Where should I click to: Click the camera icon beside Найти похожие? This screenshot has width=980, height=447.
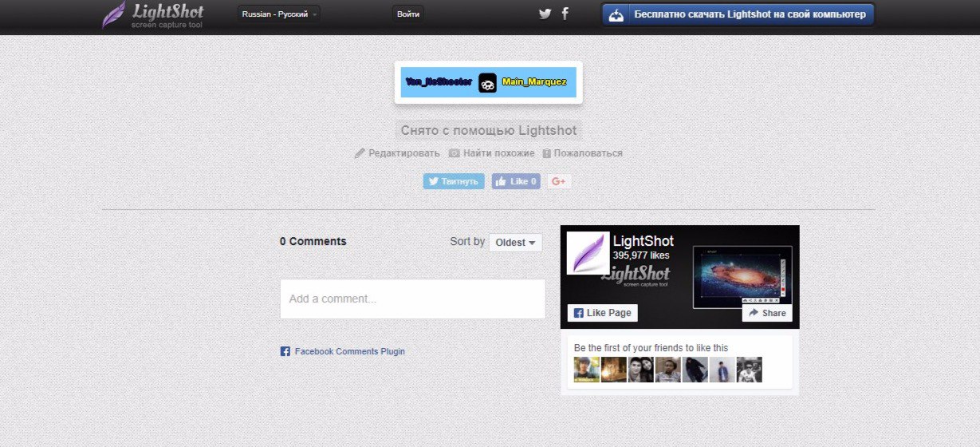tap(455, 153)
